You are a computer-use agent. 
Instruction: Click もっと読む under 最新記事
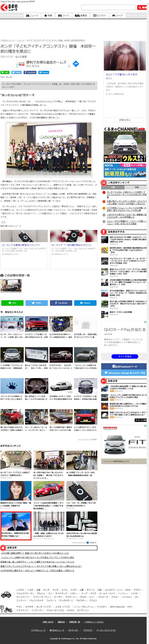141,420
